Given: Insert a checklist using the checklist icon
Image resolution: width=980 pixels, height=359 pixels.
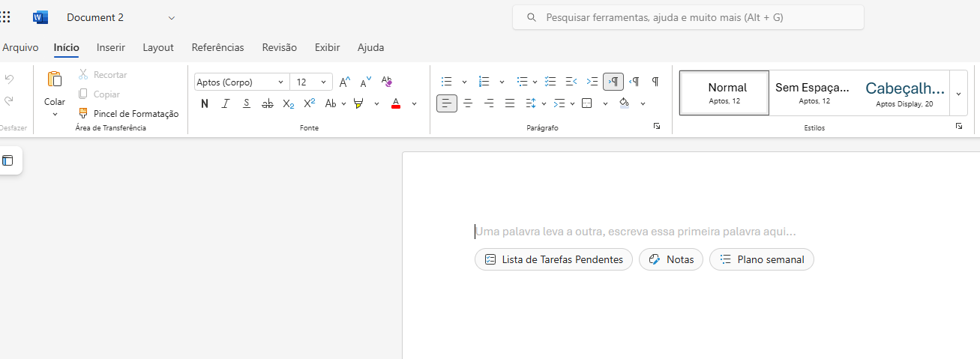Looking at the screenshot, I should (550, 82).
